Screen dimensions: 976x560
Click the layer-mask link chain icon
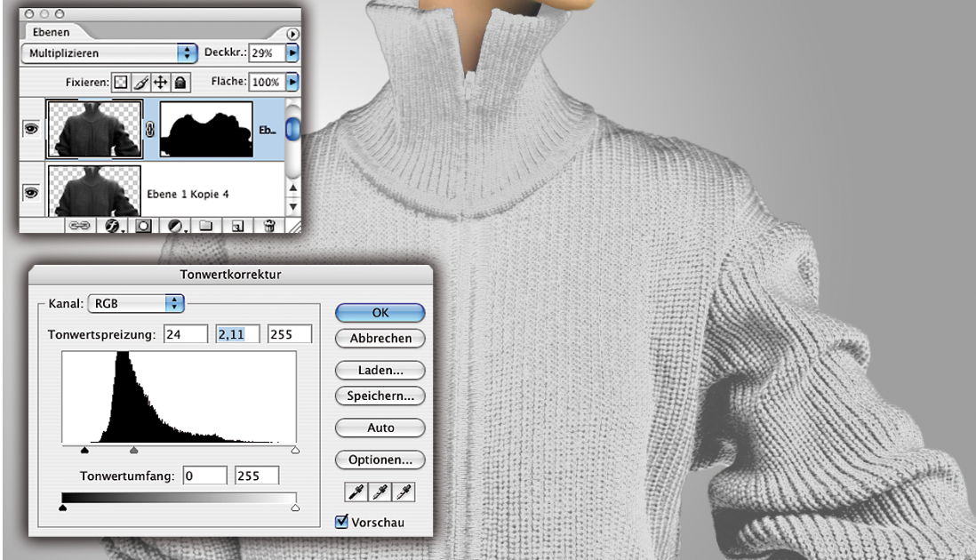click(x=149, y=129)
